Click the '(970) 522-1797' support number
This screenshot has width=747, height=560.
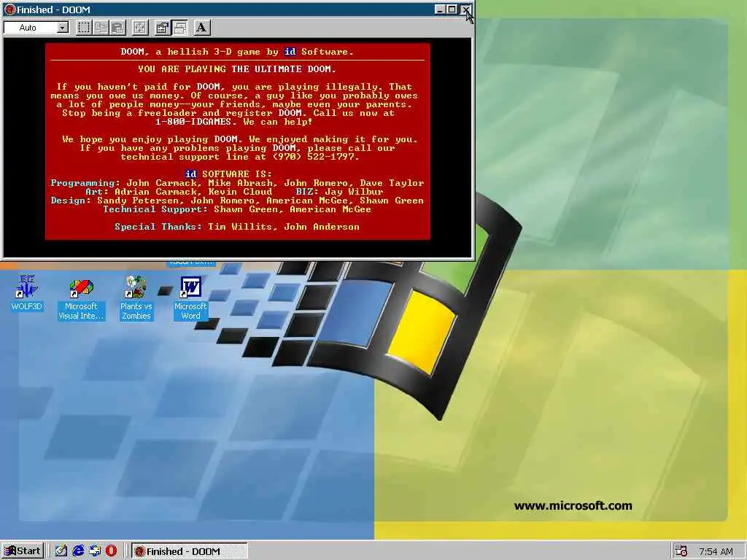click(x=315, y=157)
